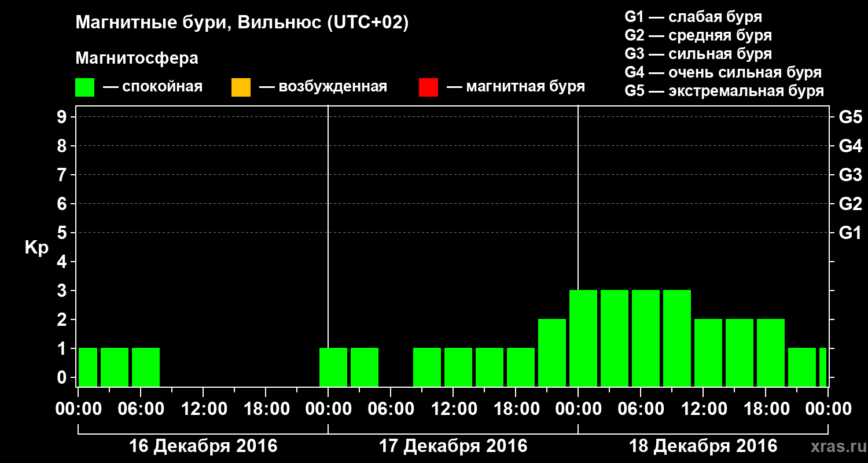Click 'G5 — экстремальная буря' legend line
Screen dimensions: 868x463
[x=724, y=91]
